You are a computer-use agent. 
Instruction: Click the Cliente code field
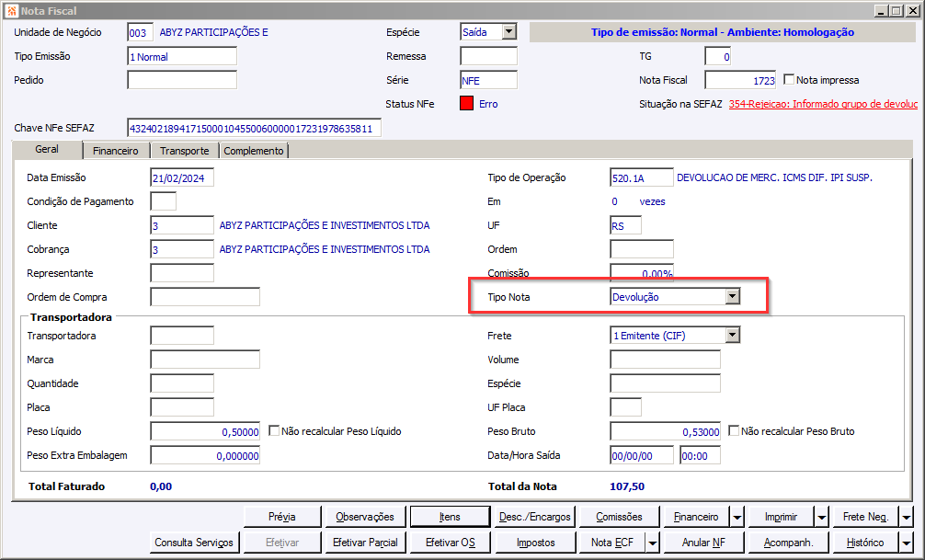pyautogui.click(x=182, y=225)
